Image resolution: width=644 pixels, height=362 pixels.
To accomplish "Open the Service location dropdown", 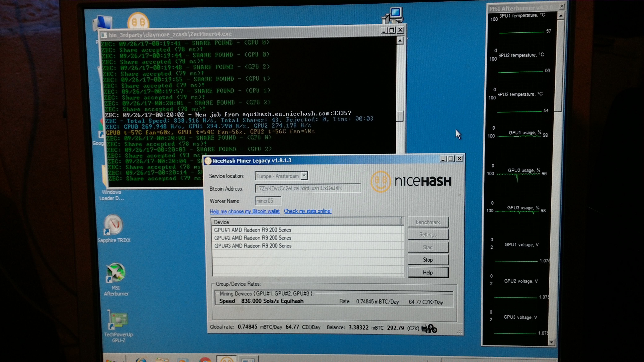I will (x=304, y=176).
